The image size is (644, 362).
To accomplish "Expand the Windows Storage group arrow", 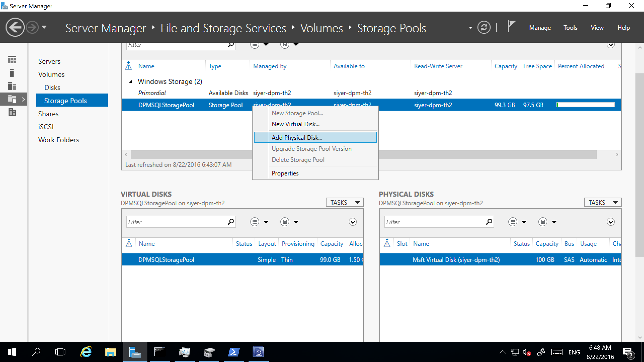I will [131, 81].
